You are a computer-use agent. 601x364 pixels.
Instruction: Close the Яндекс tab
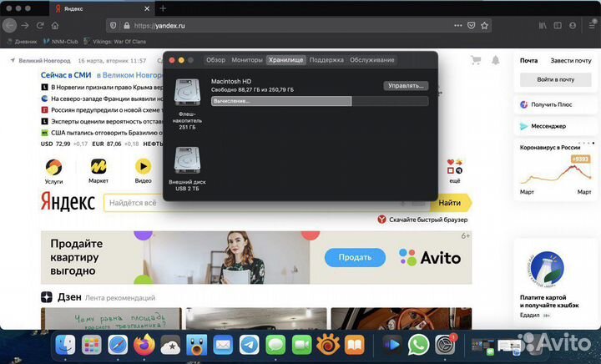tap(147, 8)
